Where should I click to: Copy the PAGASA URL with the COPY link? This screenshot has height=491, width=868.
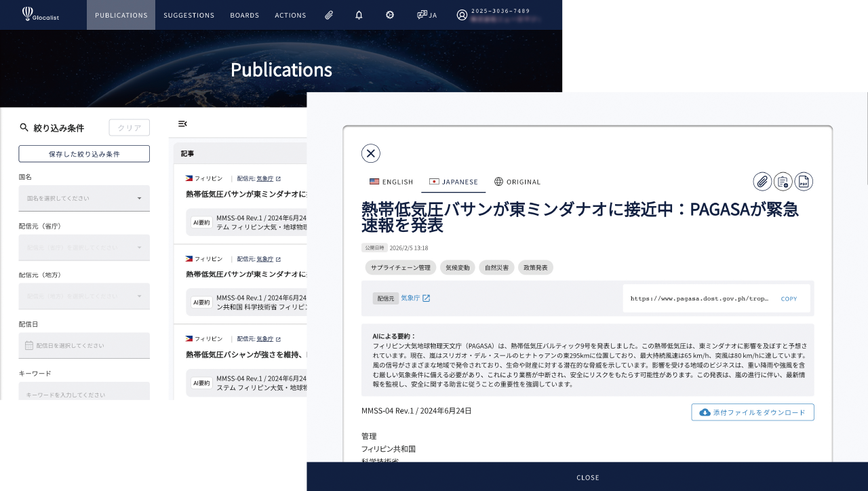(789, 298)
